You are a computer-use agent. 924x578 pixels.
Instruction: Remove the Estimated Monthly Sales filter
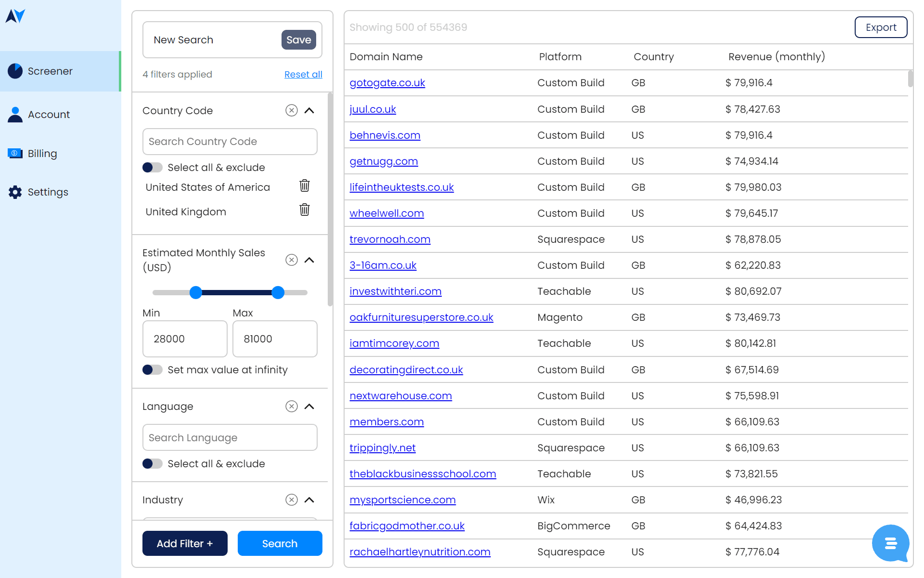(291, 260)
